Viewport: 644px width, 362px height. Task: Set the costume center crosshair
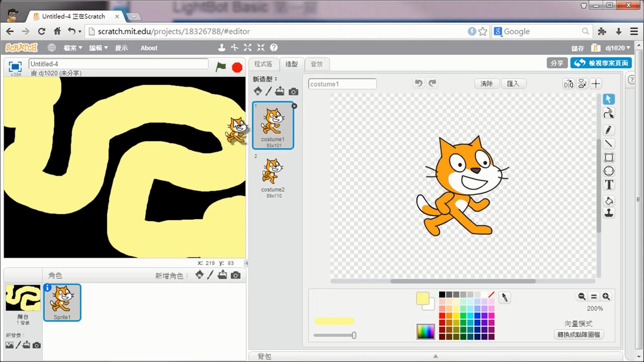click(596, 83)
